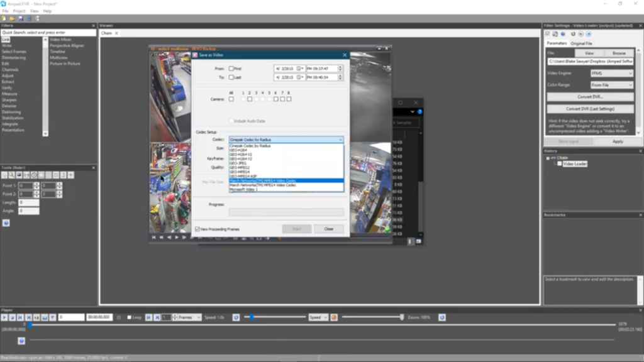Open the Frames unit dropdown in Player
Image resolution: width=644 pixels, height=362 pixels.
click(x=189, y=317)
